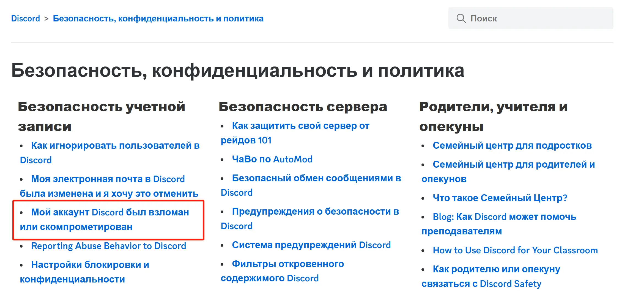Screen dimensions: 644x291
Task: Open Настройки блокировки и конфиденциальности link
Action: pyautogui.click(x=84, y=272)
